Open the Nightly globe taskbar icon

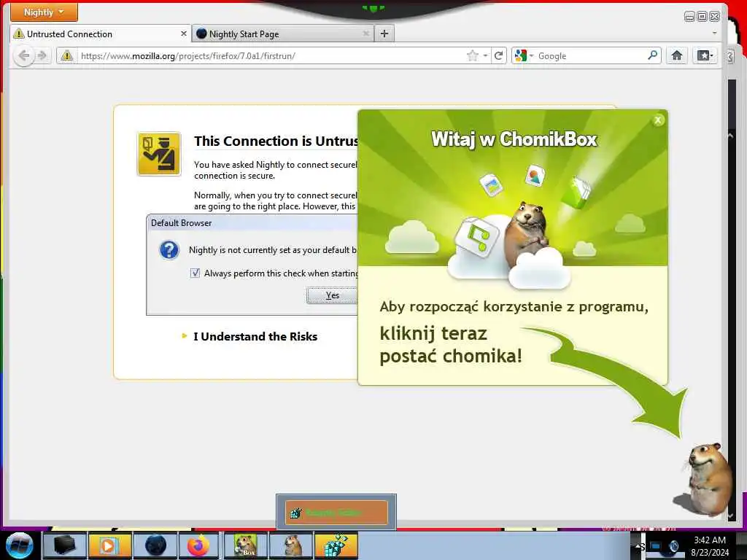pos(155,545)
